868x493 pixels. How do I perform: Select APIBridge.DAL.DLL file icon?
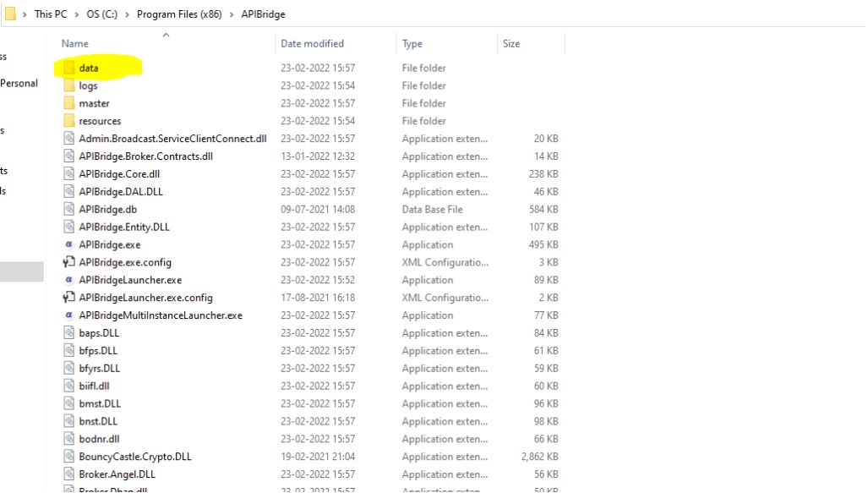pyautogui.click(x=68, y=192)
